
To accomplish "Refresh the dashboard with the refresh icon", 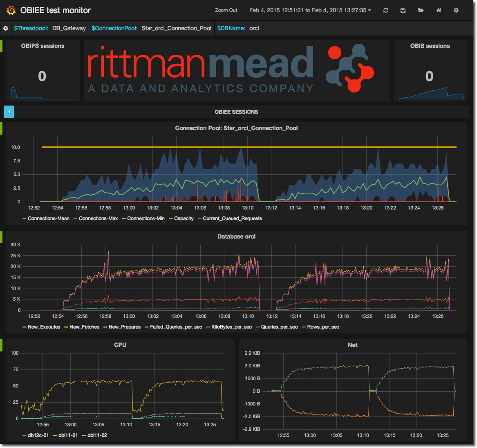I will pyautogui.click(x=385, y=10).
